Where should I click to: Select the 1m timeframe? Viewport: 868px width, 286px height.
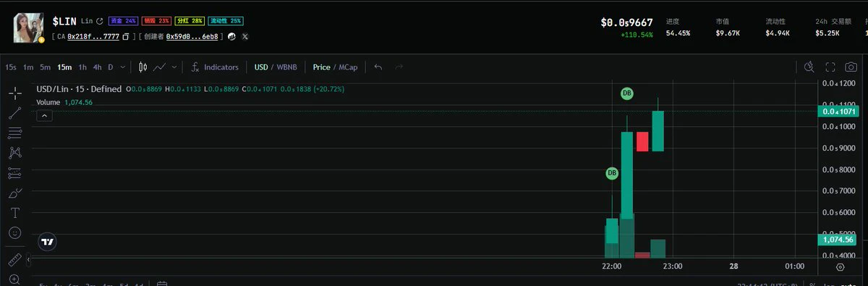[x=28, y=67]
